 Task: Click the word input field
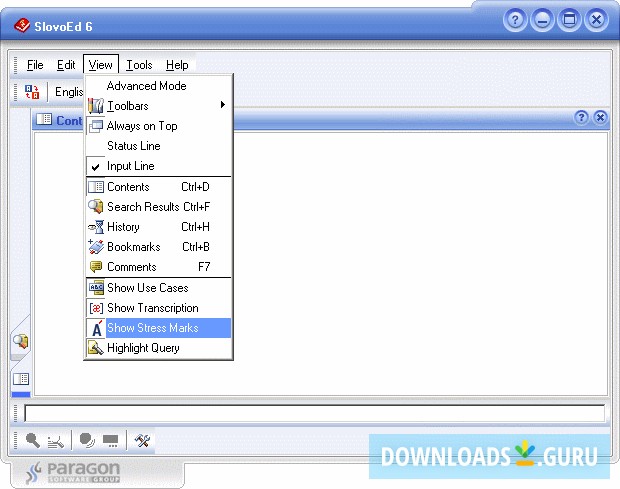(x=314, y=413)
